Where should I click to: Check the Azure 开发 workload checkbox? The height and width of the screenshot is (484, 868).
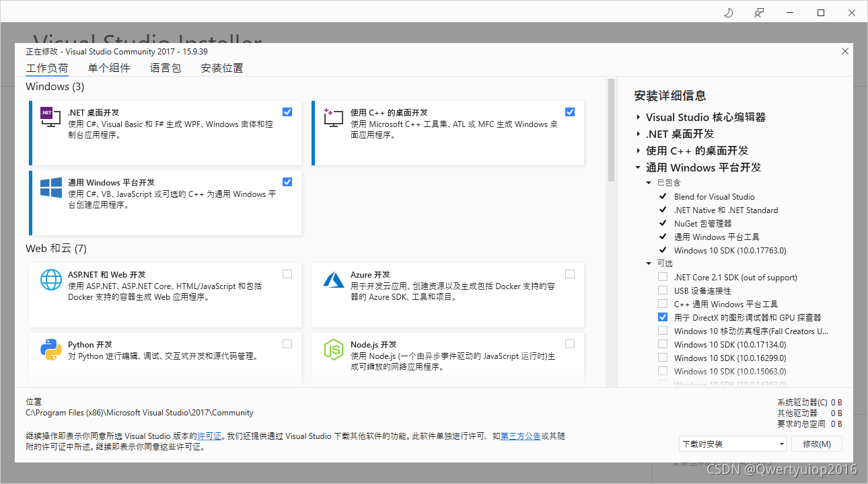(570, 274)
